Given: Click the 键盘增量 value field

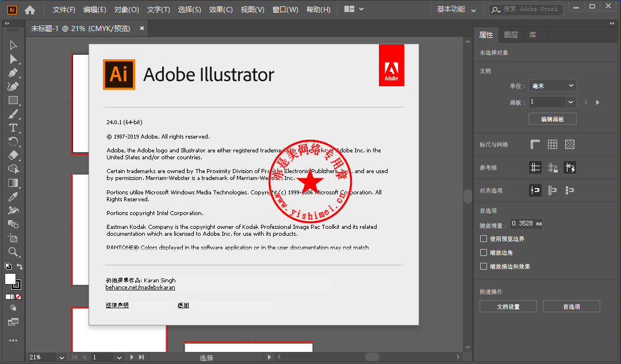Looking at the screenshot, I should pos(526,224).
